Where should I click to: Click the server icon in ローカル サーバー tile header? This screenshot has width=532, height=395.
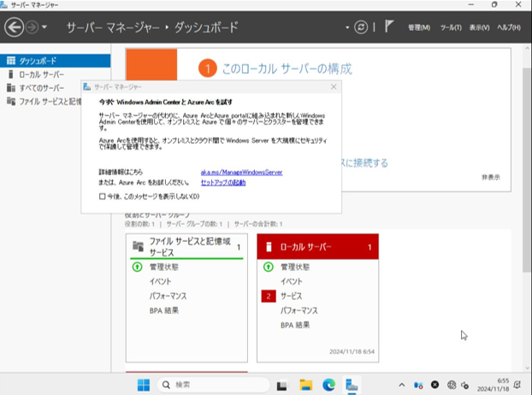[x=269, y=247]
